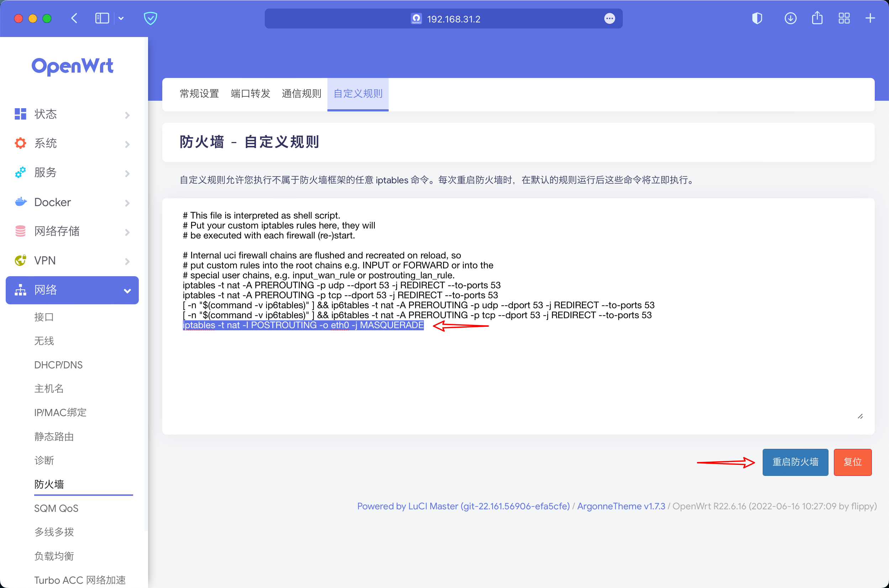The image size is (889, 588).
Task: Open Turbo ACC 网络加速 submenu item
Action: click(80, 580)
